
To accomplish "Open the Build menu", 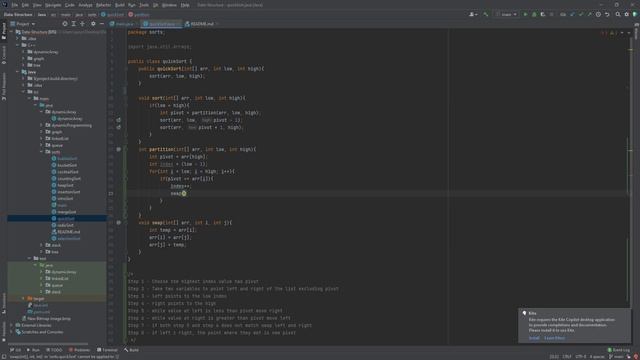I will click(x=120, y=5).
